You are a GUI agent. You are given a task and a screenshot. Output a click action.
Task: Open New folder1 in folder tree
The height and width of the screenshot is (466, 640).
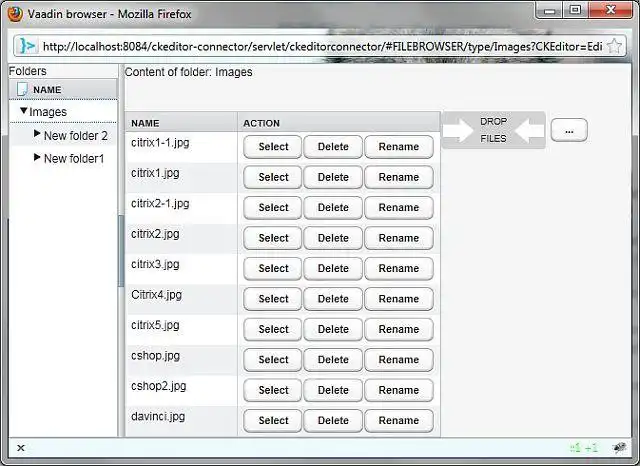[74, 158]
